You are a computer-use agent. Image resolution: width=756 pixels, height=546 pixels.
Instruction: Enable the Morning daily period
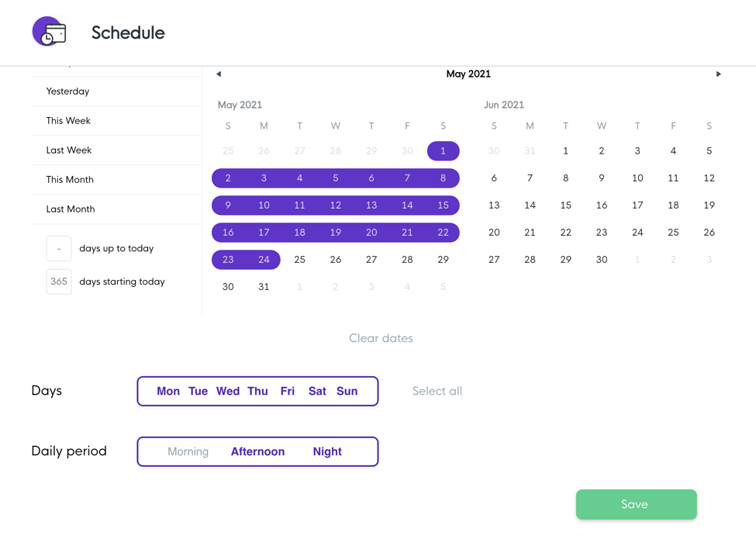point(188,452)
